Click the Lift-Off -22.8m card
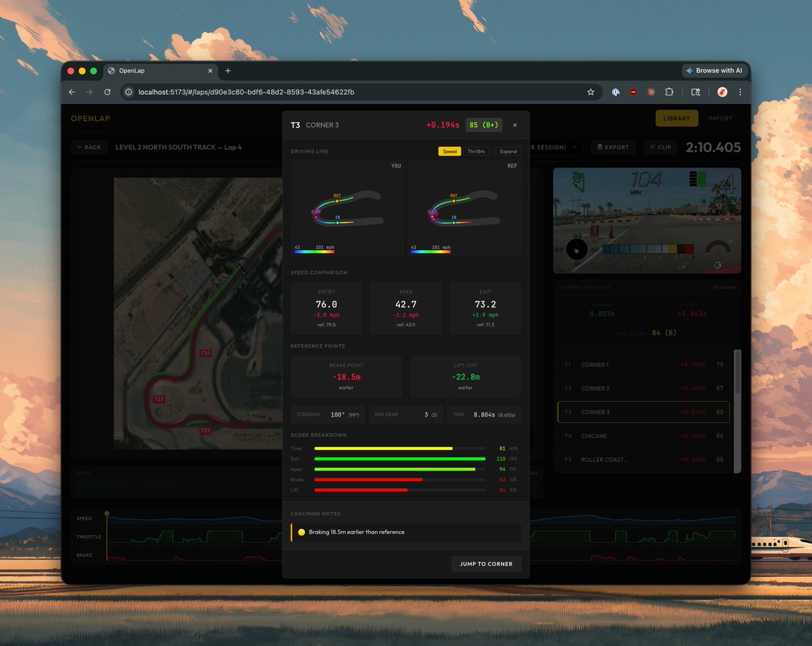Image resolution: width=812 pixels, height=646 pixels. (x=466, y=377)
